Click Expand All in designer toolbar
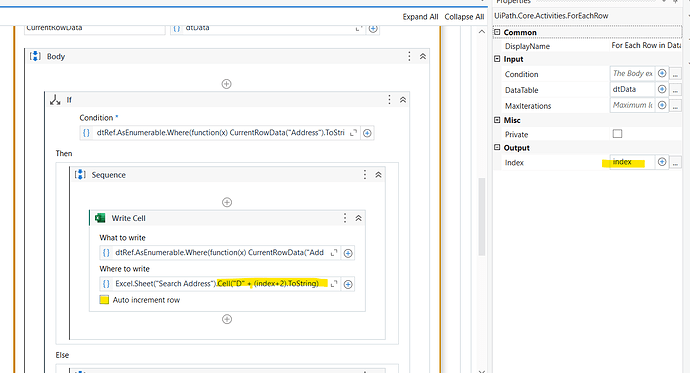Screen dimensions: 690x373 point(420,17)
